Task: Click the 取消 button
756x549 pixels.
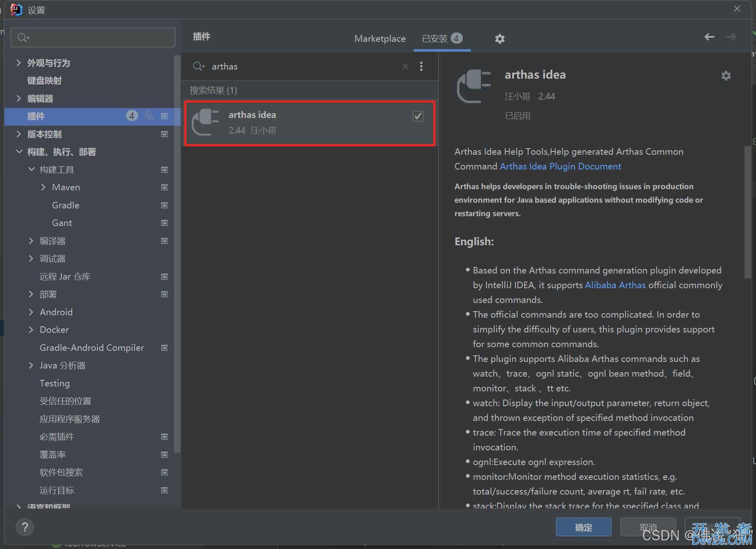Action: 648,527
